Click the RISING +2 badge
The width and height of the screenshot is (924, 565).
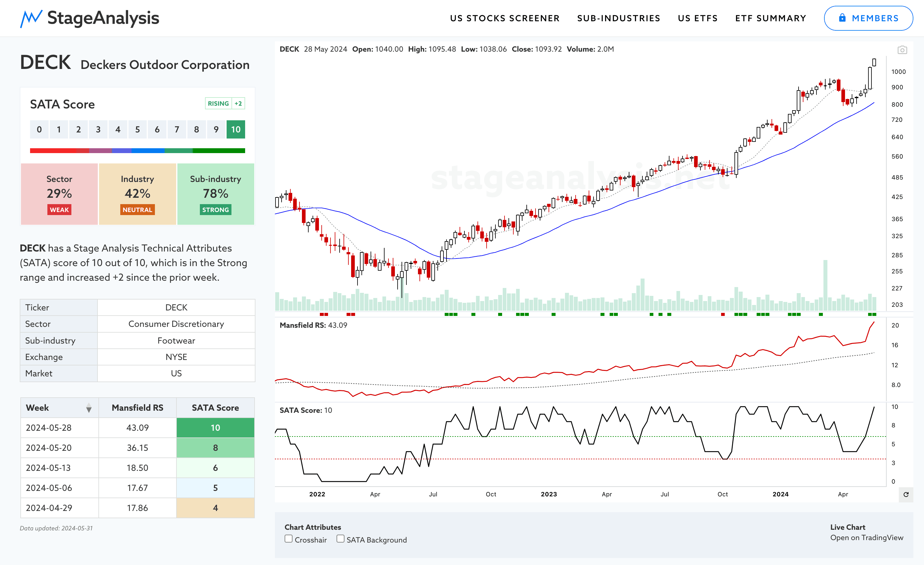[225, 104]
